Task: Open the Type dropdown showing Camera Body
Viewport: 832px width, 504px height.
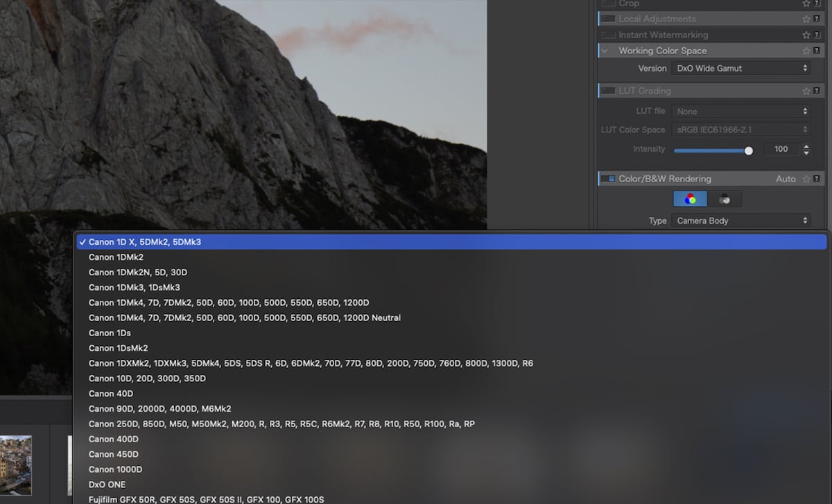Action: point(742,220)
